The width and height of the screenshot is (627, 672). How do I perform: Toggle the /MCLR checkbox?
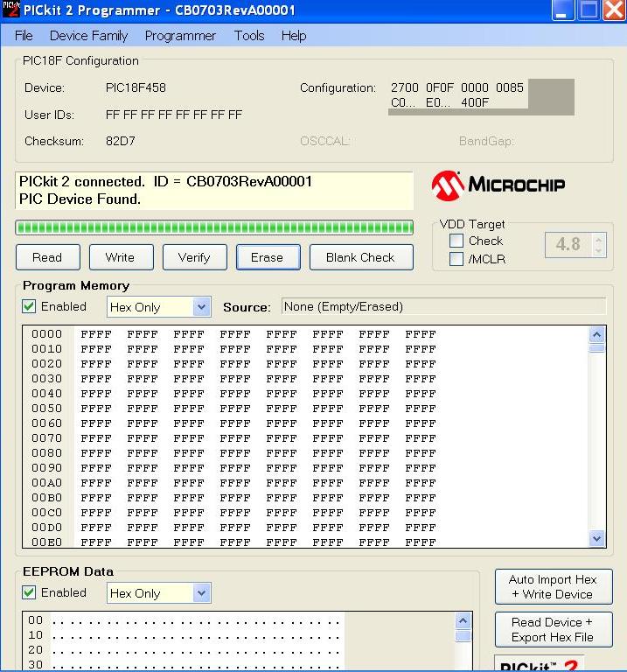pyautogui.click(x=456, y=259)
